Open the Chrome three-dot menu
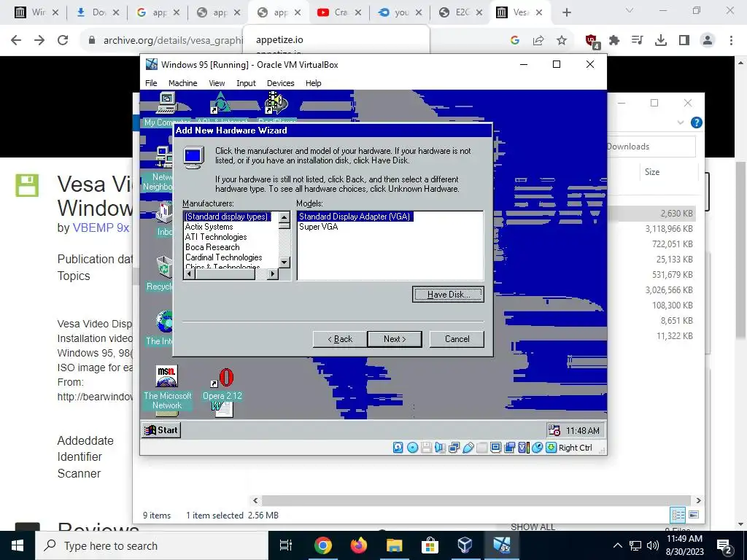Viewport: 747px width, 560px height. pos(731,41)
